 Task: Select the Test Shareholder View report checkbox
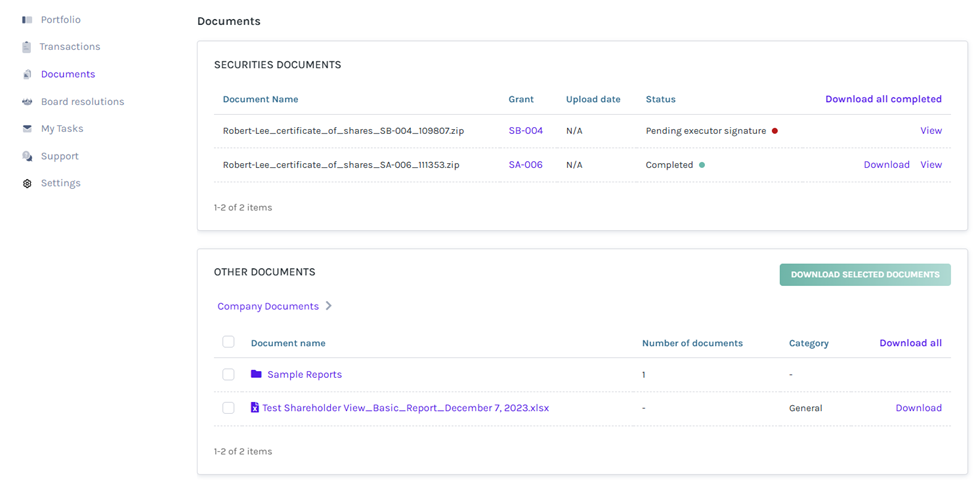228,408
